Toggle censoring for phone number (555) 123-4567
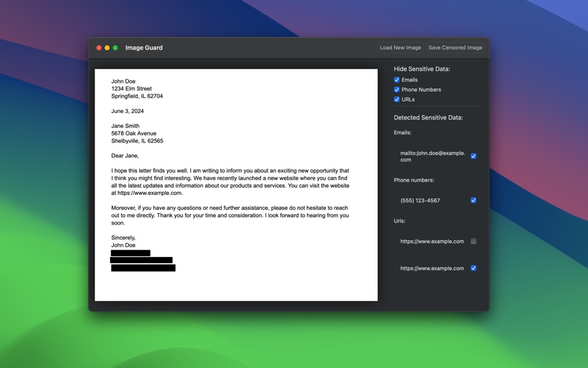The height and width of the screenshot is (368, 588). tap(473, 200)
